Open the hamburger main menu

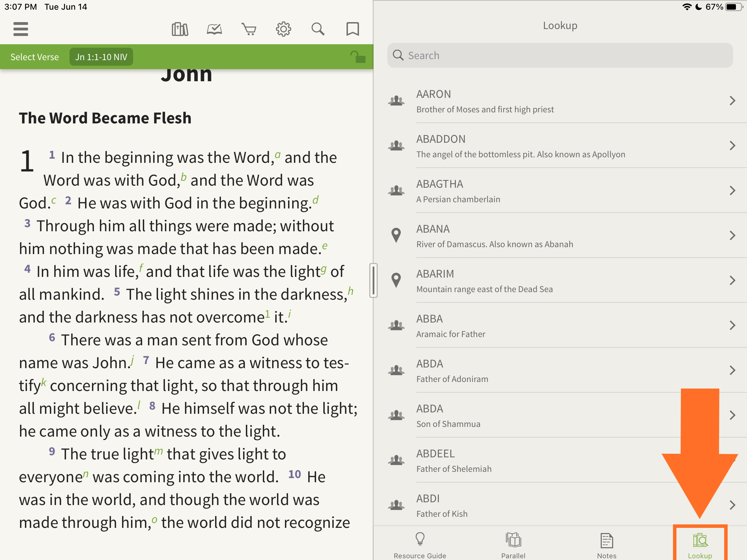[21, 29]
